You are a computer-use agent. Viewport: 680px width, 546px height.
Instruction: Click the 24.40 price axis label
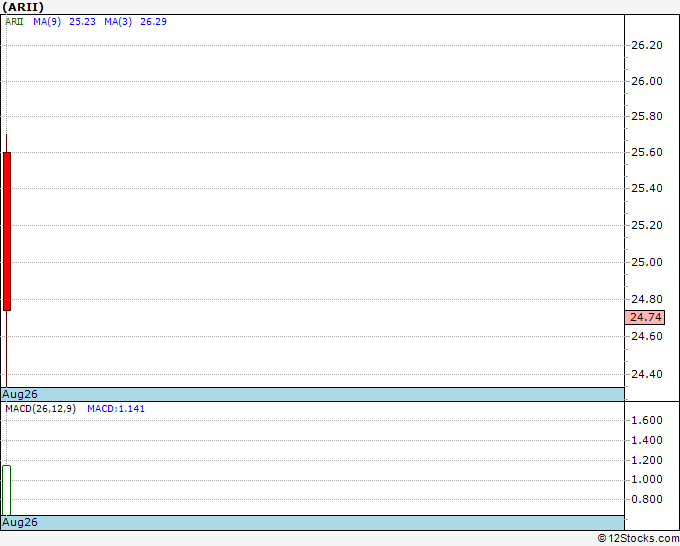point(647,374)
